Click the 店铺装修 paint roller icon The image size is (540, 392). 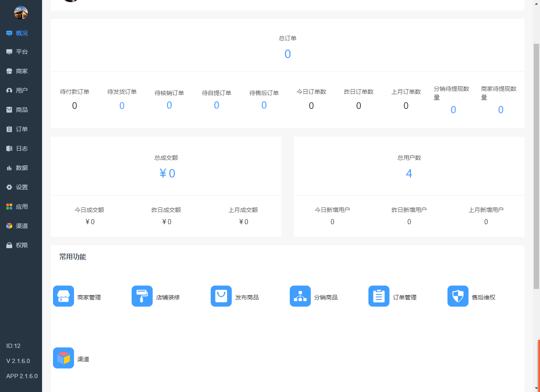click(x=142, y=296)
